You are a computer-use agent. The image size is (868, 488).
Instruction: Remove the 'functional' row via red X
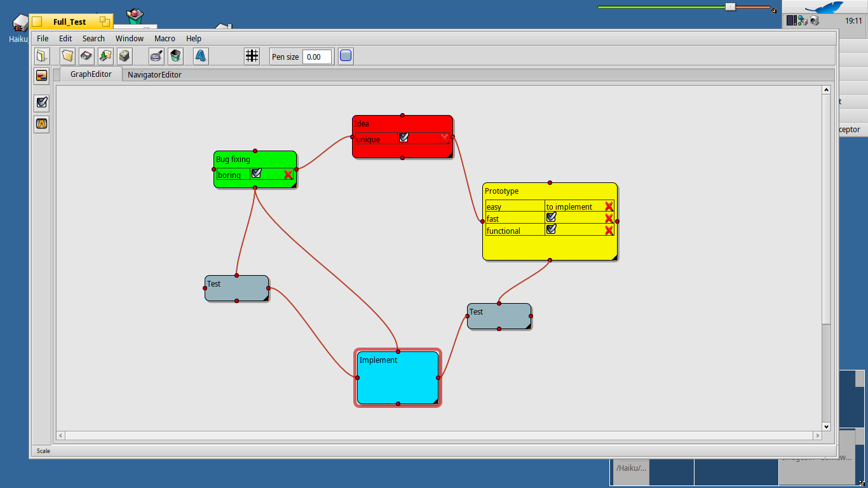609,231
